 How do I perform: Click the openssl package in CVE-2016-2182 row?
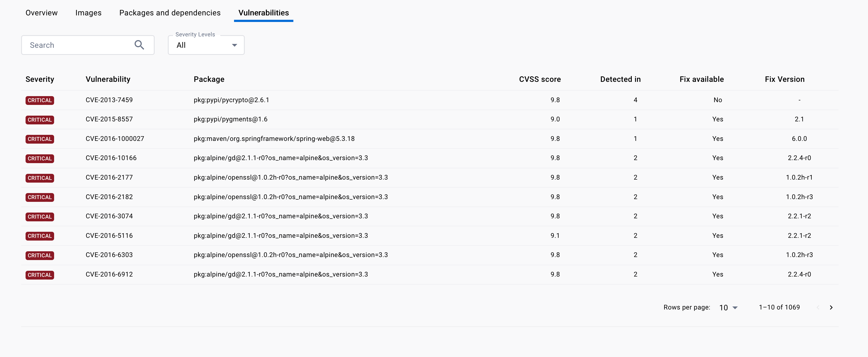tap(291, 197)
